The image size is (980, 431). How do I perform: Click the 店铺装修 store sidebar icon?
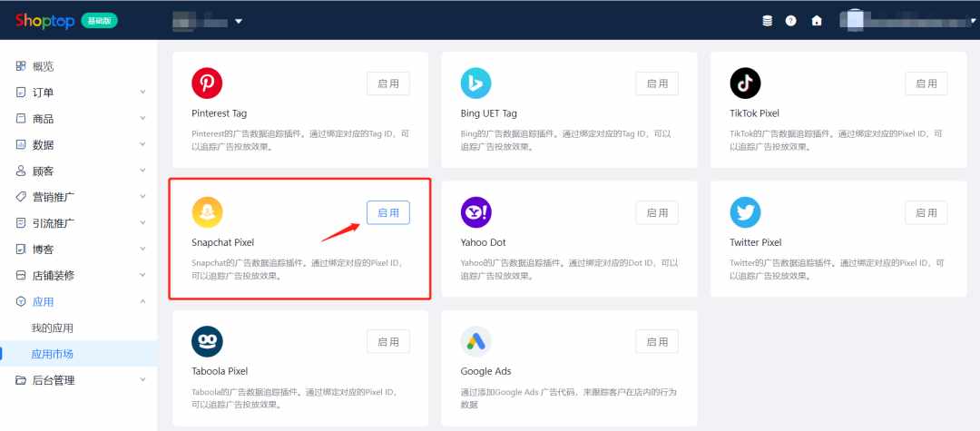[21, 276]
